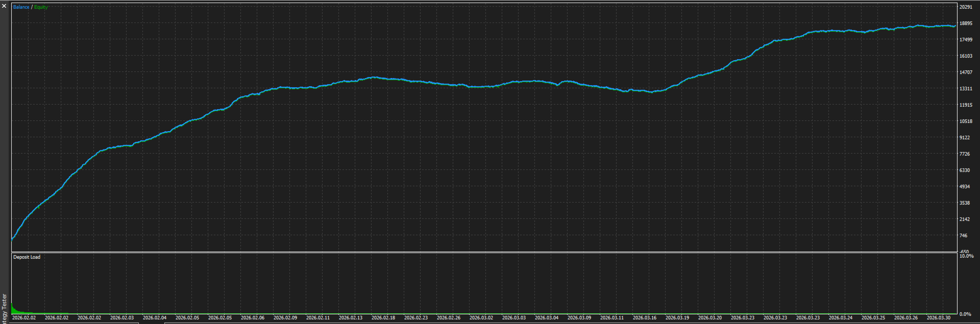
Task: Click the 0.0% deposit load axis value
Action: click(965, 314)
